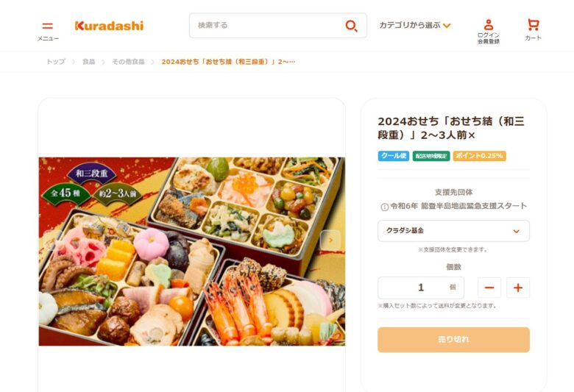Decrease quantity with minus button

[489, 288]
